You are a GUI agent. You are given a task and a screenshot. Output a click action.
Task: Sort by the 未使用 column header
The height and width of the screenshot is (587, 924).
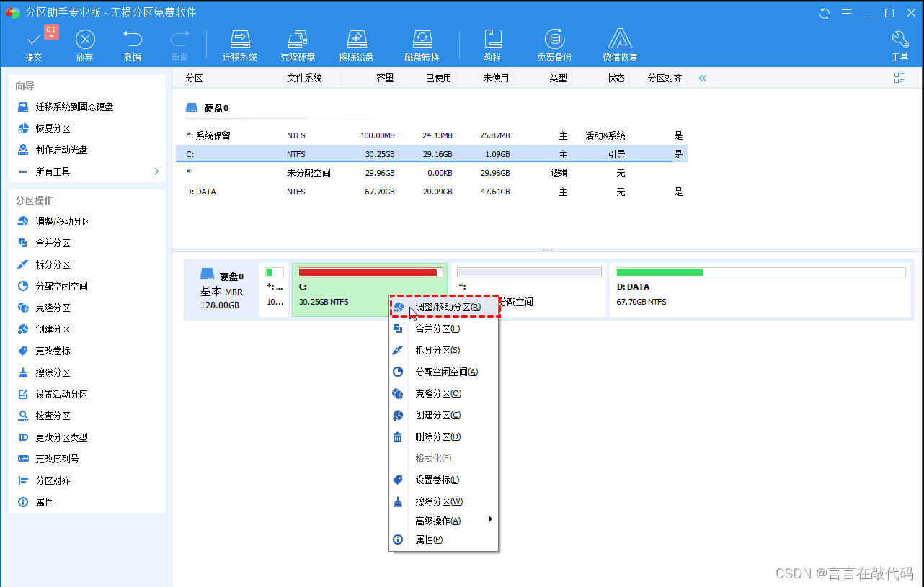pyautogui.click(x=496, y=78)
